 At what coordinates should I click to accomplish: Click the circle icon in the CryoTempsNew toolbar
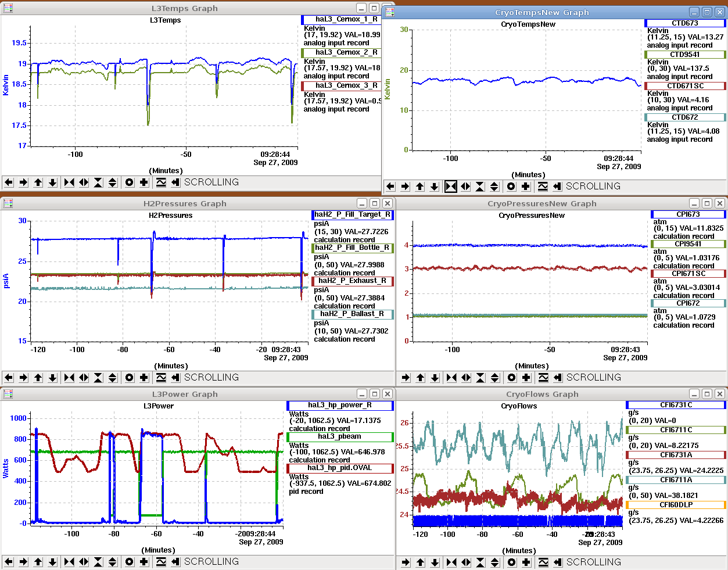tap(511, 187)
